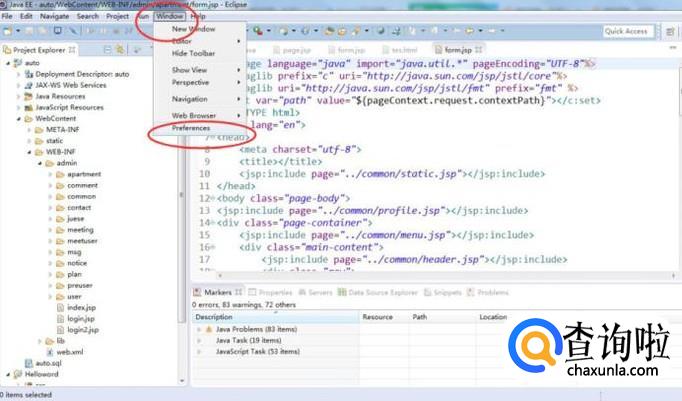Collapse the WEB-INF folder
The width and height of the screenshot is (682, 401).
[x=31, y=152]
